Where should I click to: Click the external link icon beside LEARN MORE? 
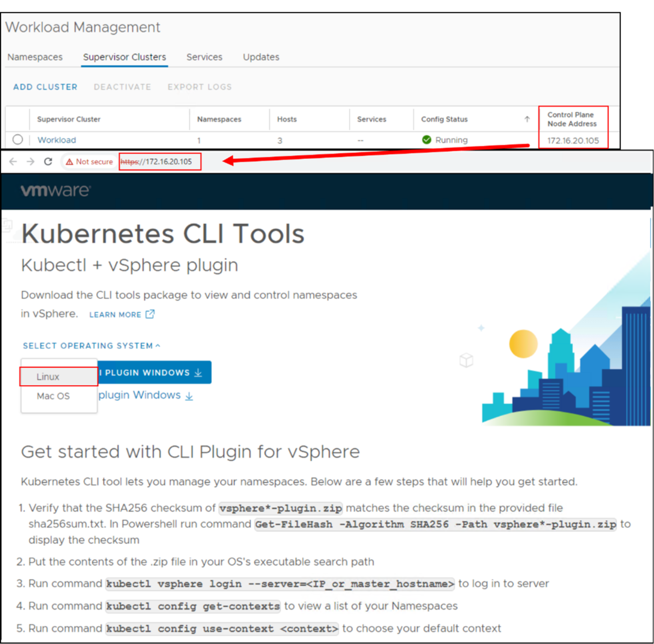coord(150,314)
